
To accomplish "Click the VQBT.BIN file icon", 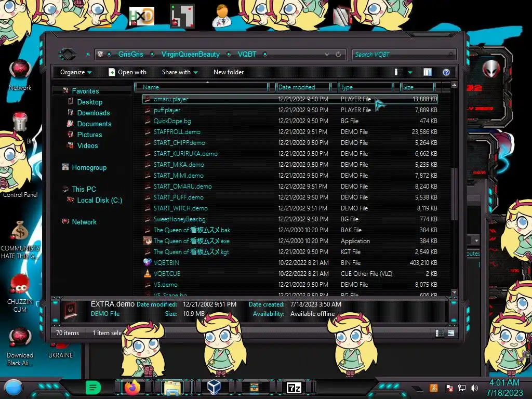I will pyautogui.click(x=147, y=262).
